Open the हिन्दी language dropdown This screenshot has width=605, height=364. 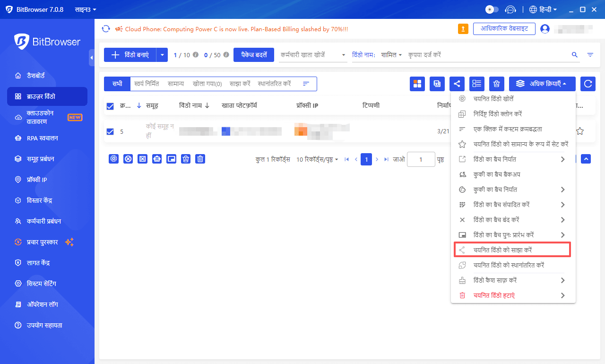point(544,9)
